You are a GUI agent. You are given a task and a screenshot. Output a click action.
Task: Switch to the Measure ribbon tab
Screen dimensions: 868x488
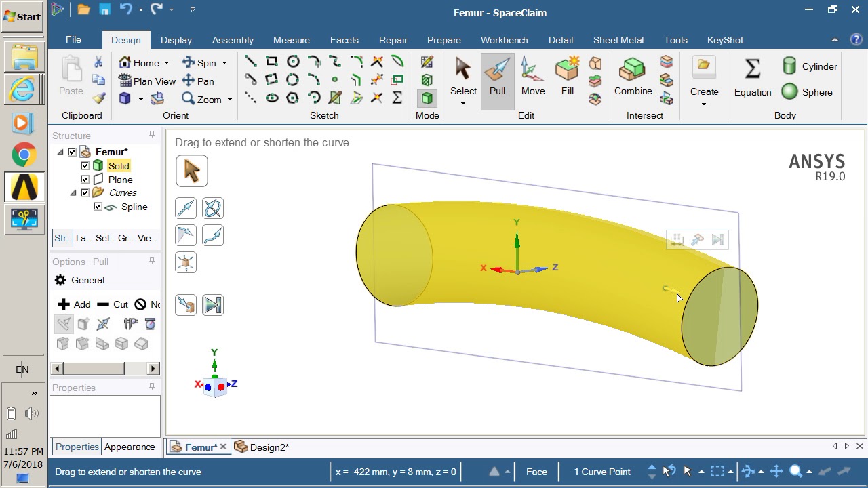[x=292, y=40]
